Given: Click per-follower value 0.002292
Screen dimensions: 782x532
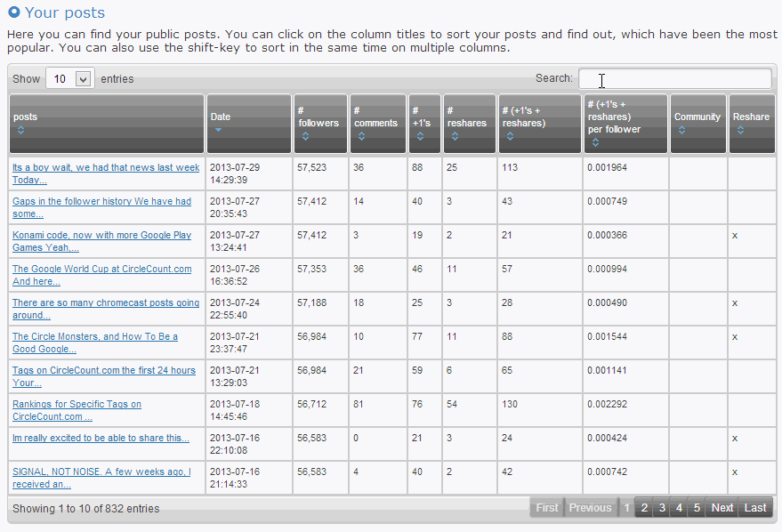Looking at the screenshot, I should tap(607, 405).
